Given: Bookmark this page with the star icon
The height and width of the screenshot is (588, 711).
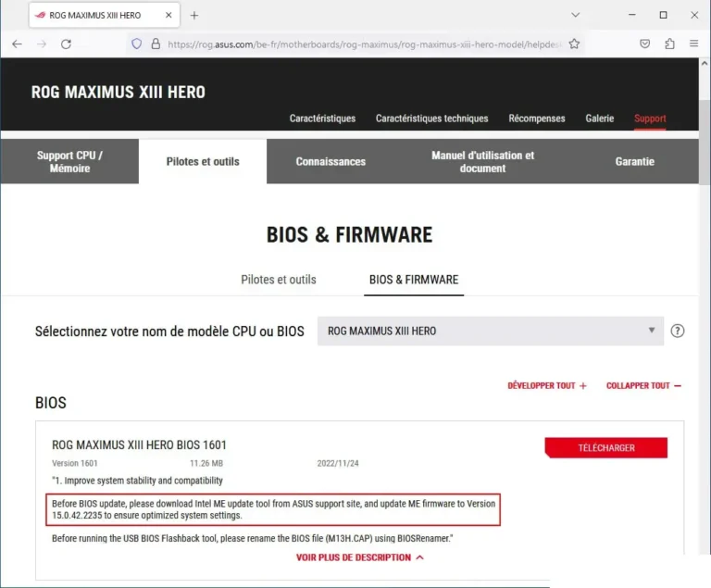Looking at the screenshot, I should click(574, 44).
